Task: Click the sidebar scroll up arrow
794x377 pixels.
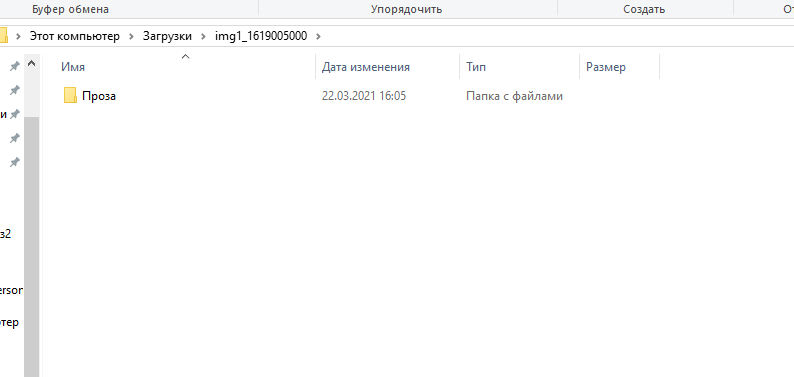Action: pos(31,64)
